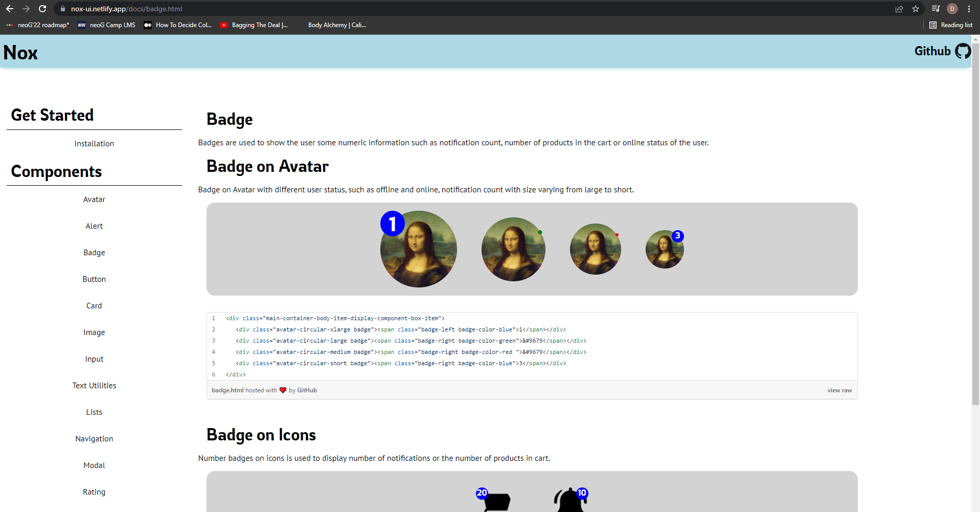Click the Components sidebar heading
This screenshot has height=512, width=980.
(x=56, y=172)
